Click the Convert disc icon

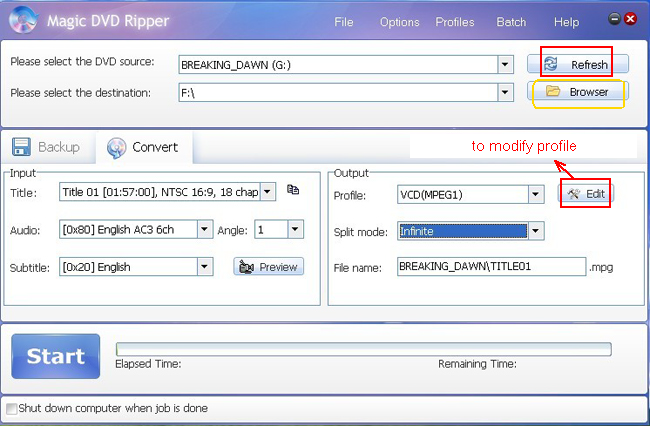116,148
